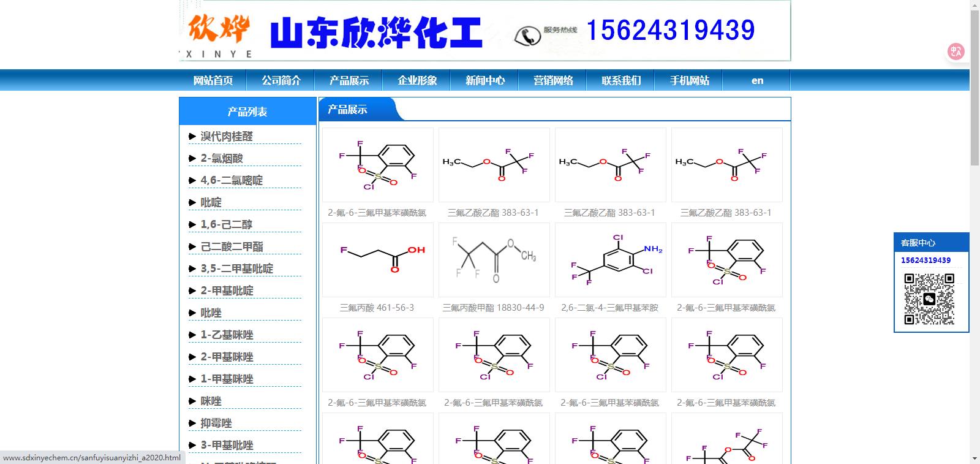This screenshot has height=464, width=980.
Task: Click arrow bullet beside 2-氯烟酸
Action: point(192,159)
